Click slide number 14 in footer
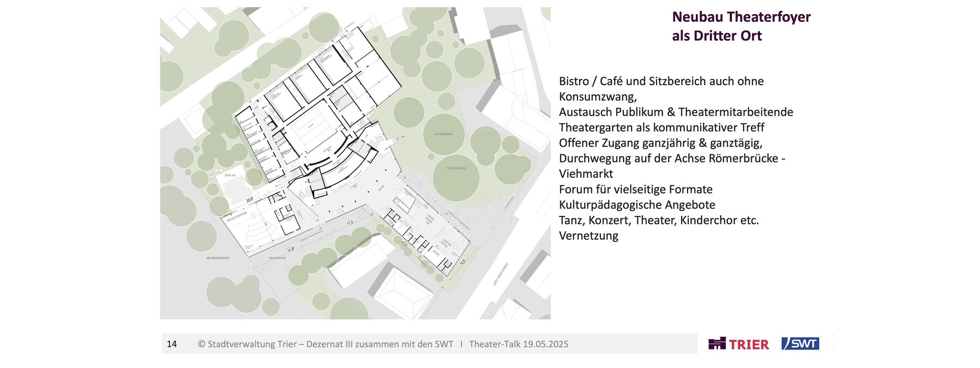The image size is (980, 368). 171,344
